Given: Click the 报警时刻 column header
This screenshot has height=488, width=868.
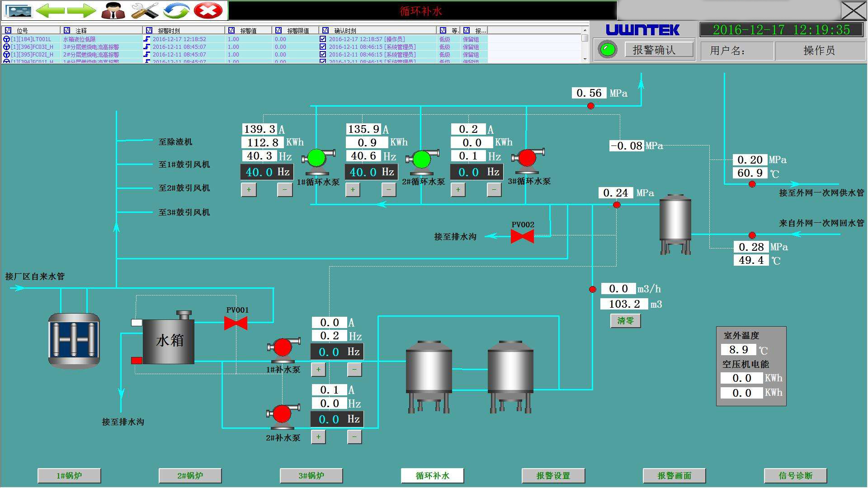Looking at the screenshot, I should [169, 31].
